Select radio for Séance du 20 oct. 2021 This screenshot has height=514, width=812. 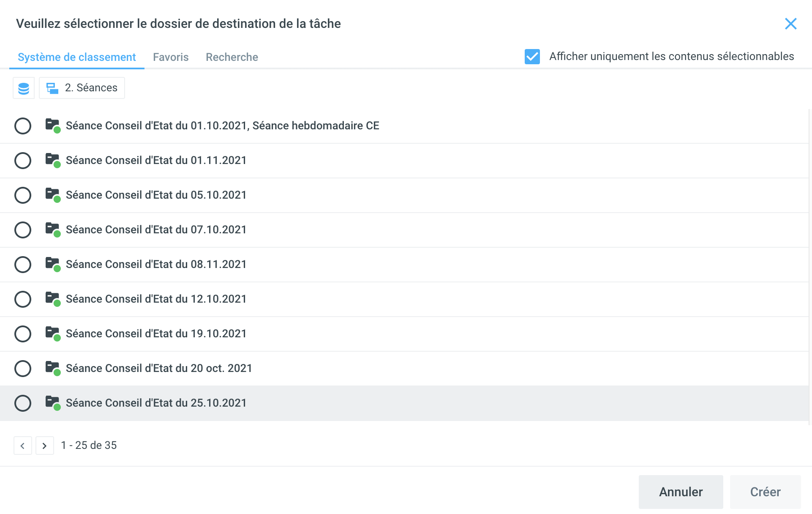click(x=23, y=369)
